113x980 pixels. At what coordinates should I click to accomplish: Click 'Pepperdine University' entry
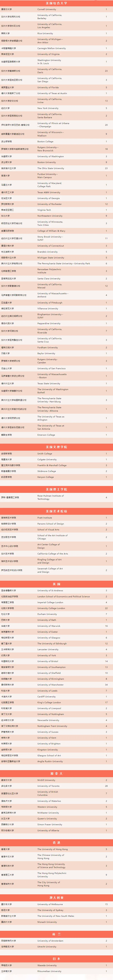pyautogui.click(x=49, y=323)
